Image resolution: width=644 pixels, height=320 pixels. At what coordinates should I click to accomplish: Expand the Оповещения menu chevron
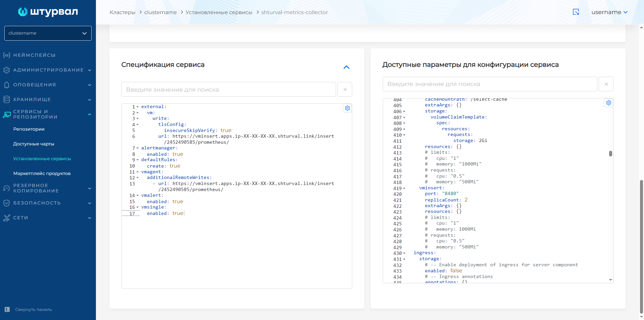(x=90, y=85)
